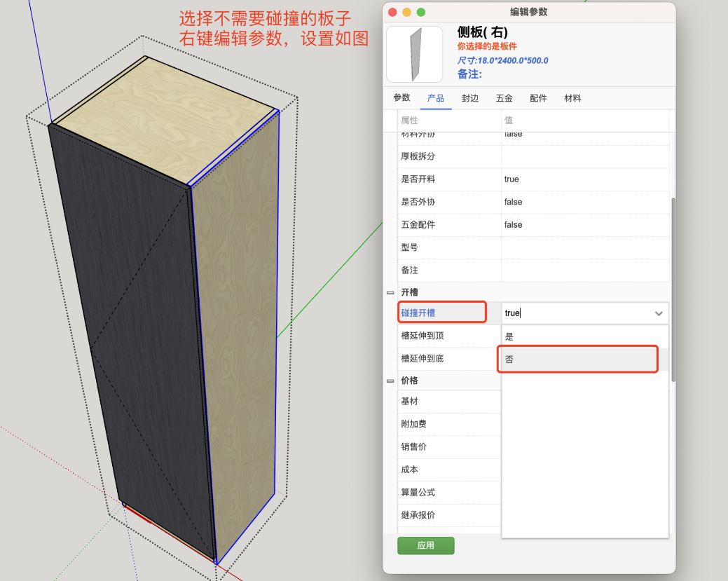Go to the 配件 tab

click(x=538, y=98)
